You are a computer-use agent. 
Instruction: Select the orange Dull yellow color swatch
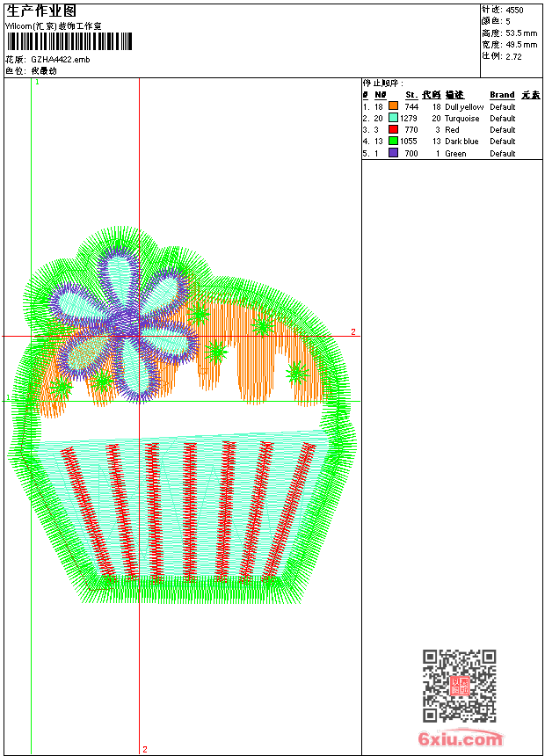click(393, 106)
